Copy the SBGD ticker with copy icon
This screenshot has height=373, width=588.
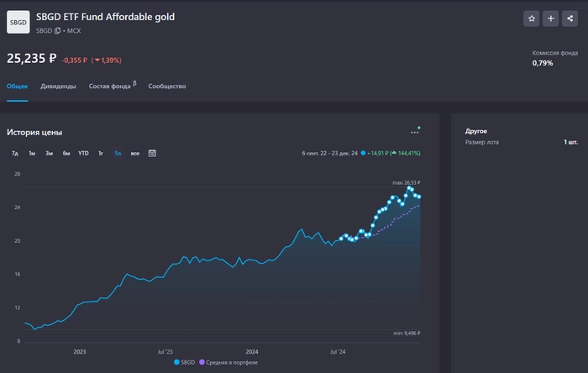(x=58, y=31)
